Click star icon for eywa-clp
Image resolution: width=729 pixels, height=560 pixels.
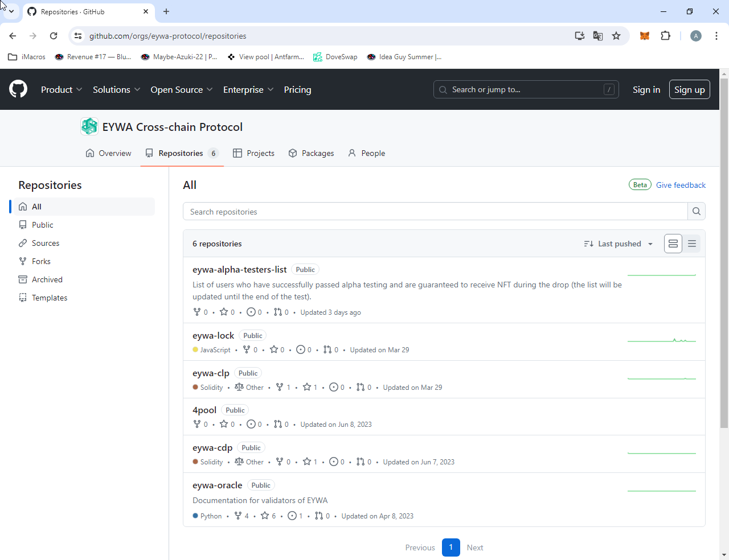(x=307, y=387)
